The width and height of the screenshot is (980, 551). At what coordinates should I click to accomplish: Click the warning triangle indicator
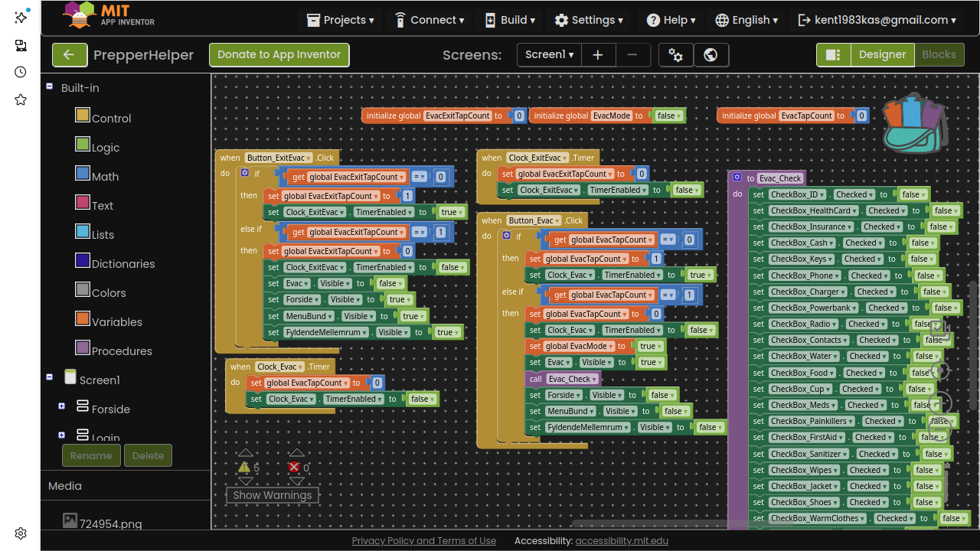(x=244, y=467)
